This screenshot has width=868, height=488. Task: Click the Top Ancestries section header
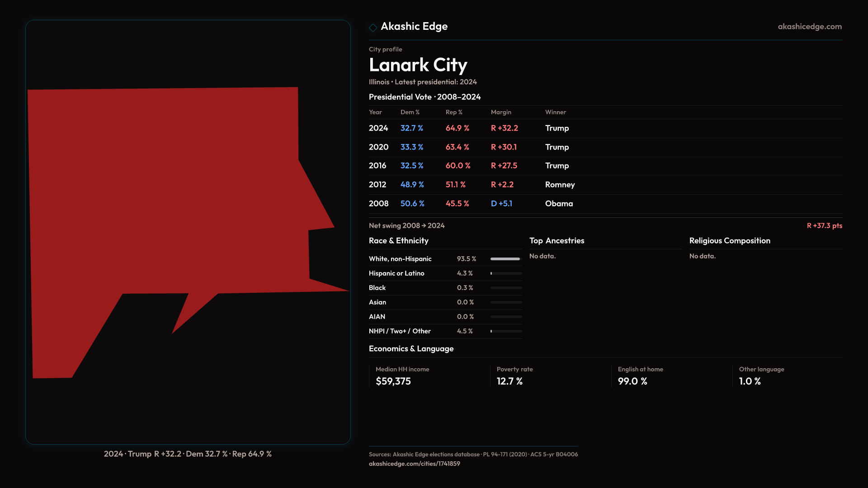point(557,241)
